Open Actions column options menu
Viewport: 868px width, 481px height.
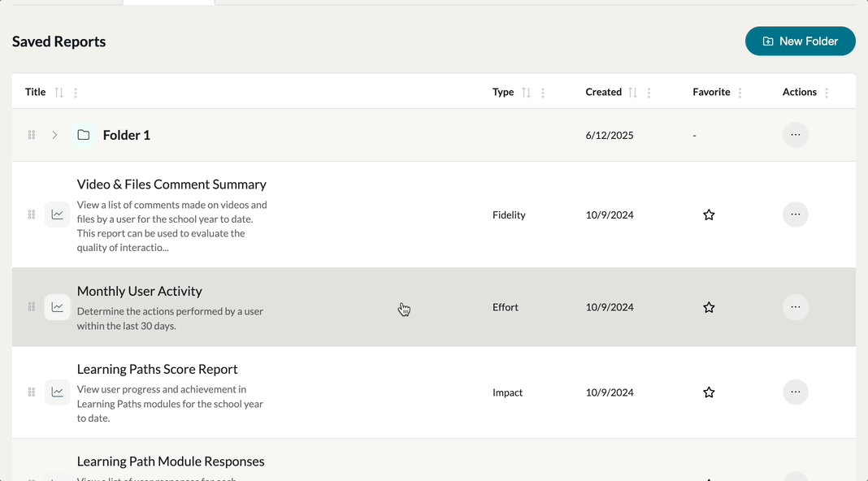[827, 93]
